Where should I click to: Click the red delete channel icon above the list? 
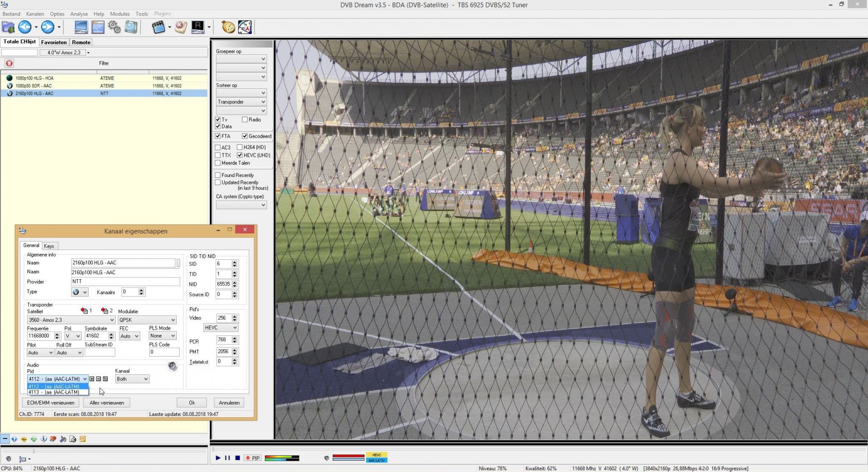tap(9, 63)
